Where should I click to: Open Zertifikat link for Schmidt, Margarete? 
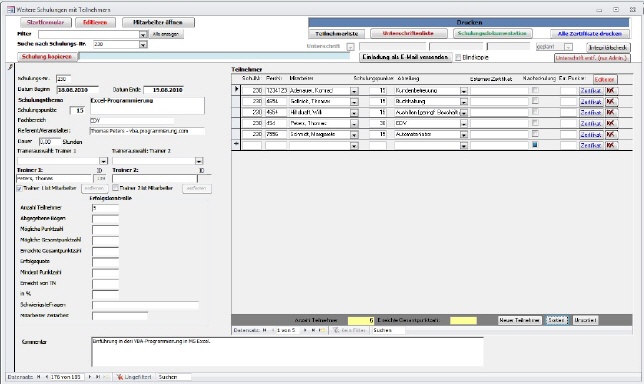[591, 135]
